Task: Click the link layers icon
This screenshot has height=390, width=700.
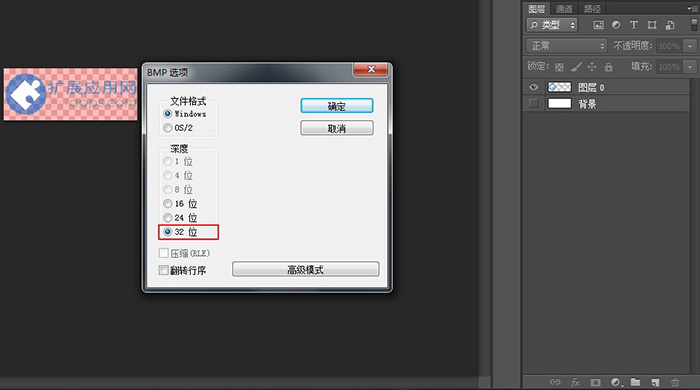Action: click(x=555, y=382)
